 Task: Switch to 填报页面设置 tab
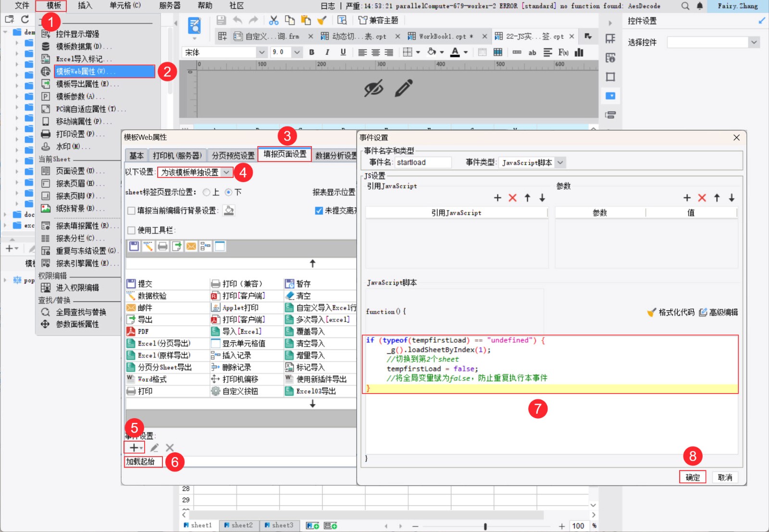tap(285, 154)
